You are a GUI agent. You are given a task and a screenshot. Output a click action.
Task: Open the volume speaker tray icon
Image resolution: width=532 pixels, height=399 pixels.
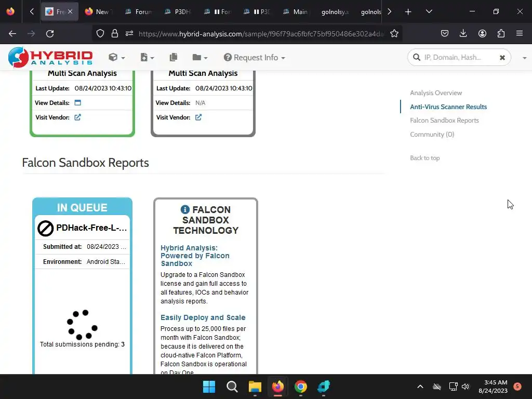[465, 387]
